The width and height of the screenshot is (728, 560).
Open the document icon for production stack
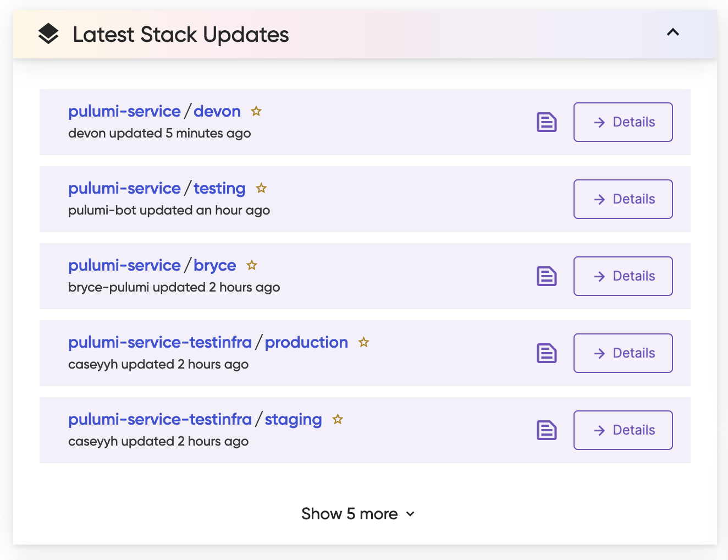[547, 353]
